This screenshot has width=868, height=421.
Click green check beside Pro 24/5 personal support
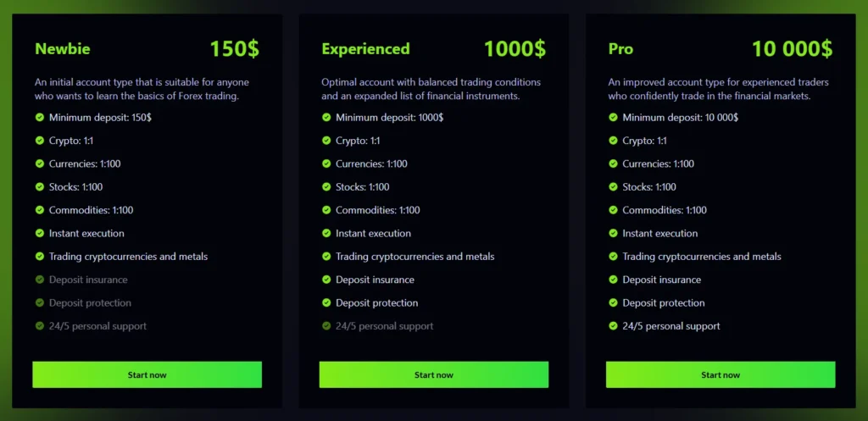pyautogui.click(x=613, y=326)
